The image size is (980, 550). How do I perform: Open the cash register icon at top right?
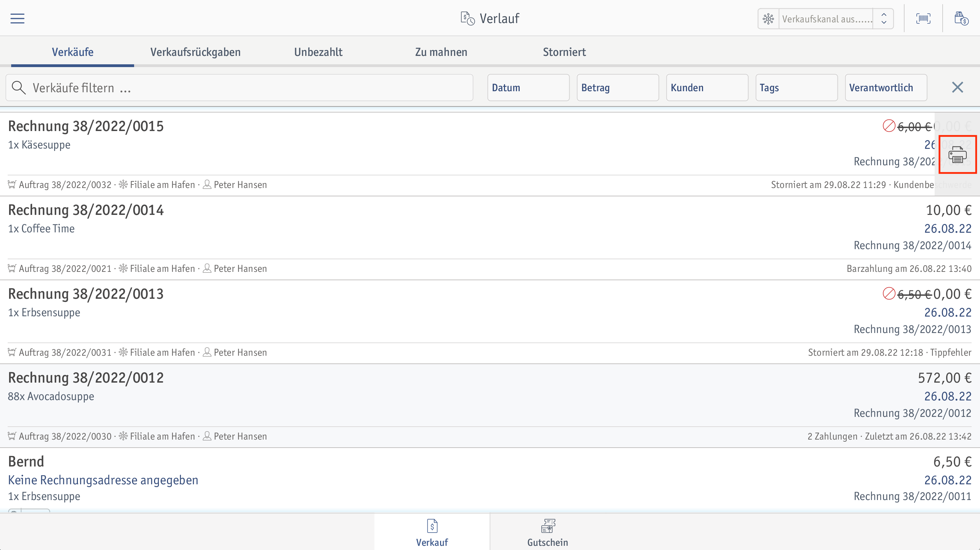(961, 18)
